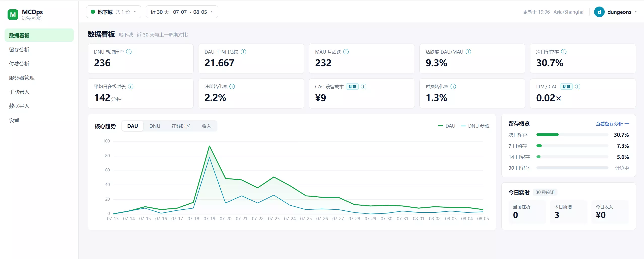Click the 当前在线 realtime card
Viewport: 644px width, 259px height.
click(527, 212)
